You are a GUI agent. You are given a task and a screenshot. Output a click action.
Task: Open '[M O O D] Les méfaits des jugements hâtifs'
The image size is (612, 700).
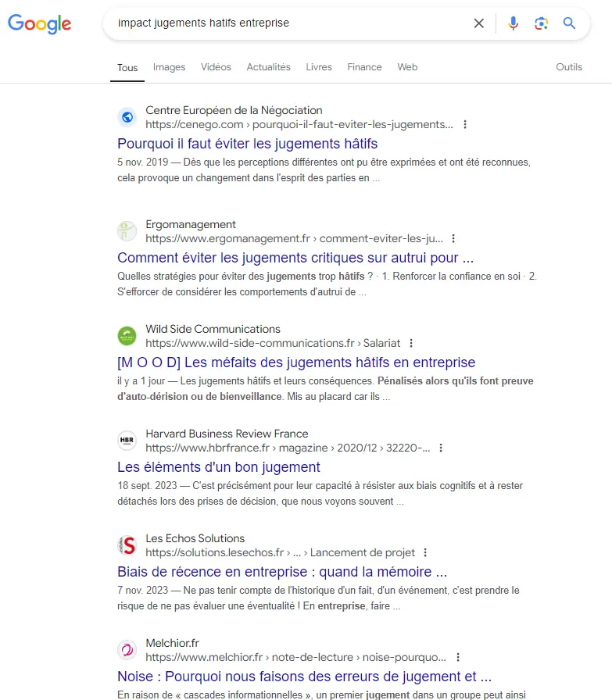click(296, 362)
